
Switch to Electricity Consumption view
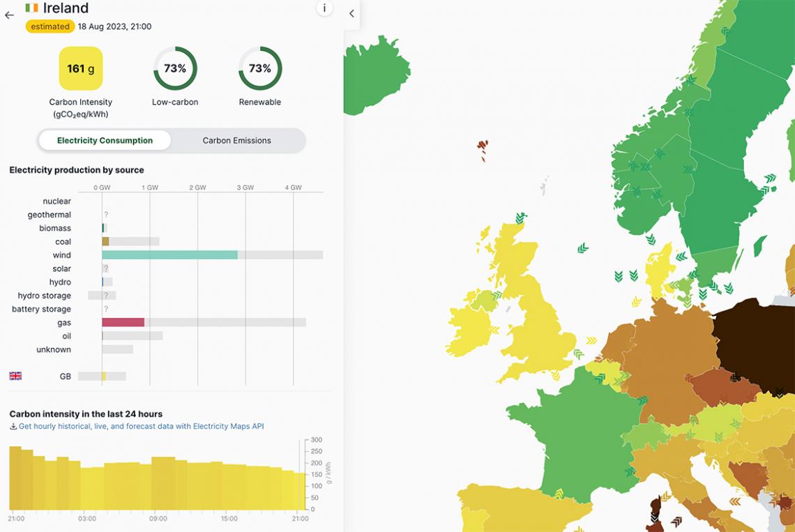pos(105,140)
